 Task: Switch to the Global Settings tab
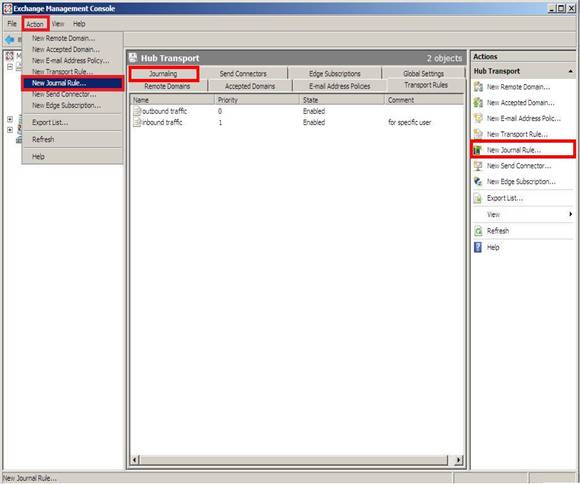pyautogui.click(x=423, y=74)
